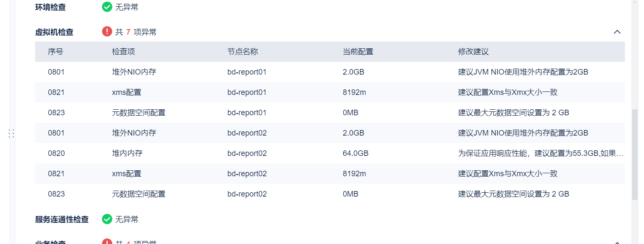Click the 虚拟机检查 section title
This screenshot has width=644, height=244.
click(54, 32)
